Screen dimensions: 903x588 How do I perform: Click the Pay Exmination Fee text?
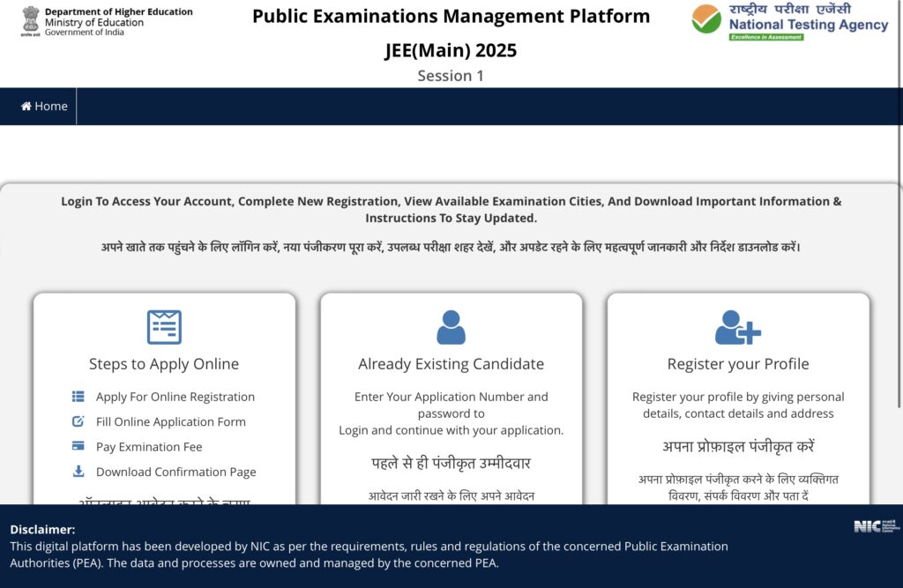149,447
